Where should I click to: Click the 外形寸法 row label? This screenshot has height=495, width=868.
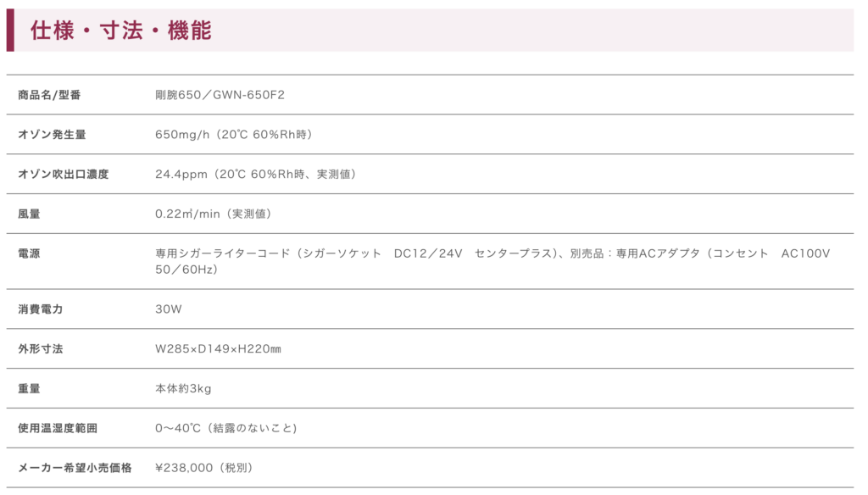pyautogui.click(x=40, y=349)
